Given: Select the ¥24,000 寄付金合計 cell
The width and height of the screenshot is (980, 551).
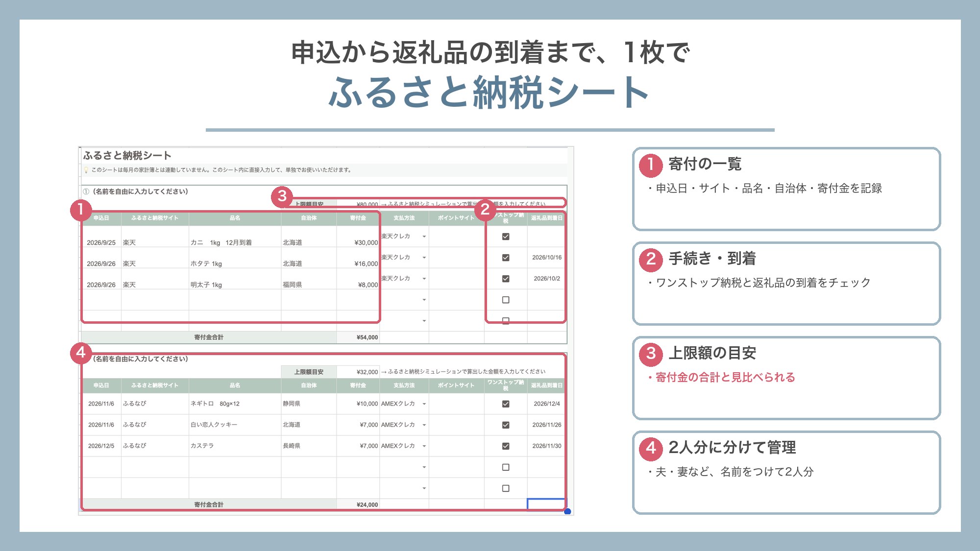Looking at the screenshot, I should click(x=358, y=504).
